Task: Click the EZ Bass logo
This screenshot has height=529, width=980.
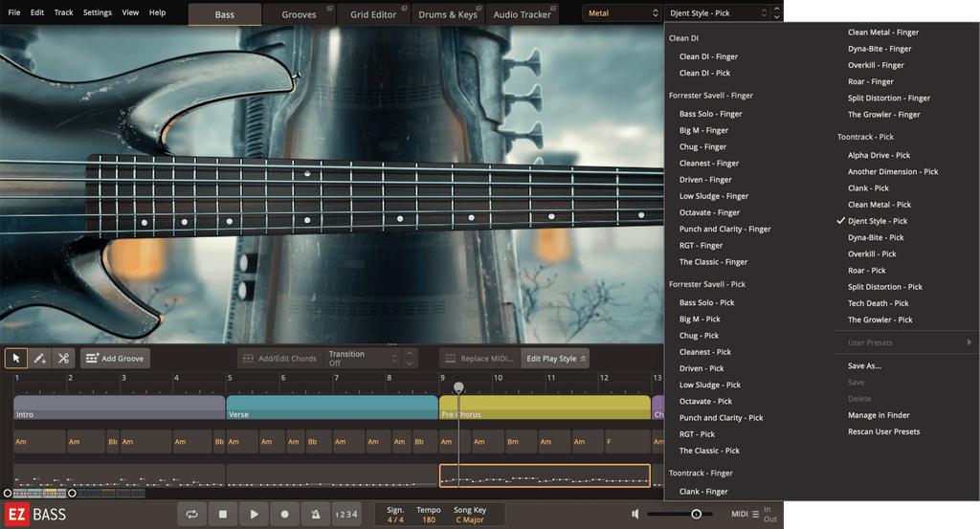Action: tap(35, 515)
